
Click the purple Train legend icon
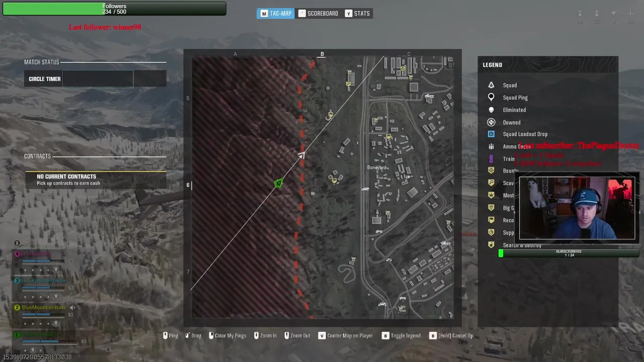point(491,159)
